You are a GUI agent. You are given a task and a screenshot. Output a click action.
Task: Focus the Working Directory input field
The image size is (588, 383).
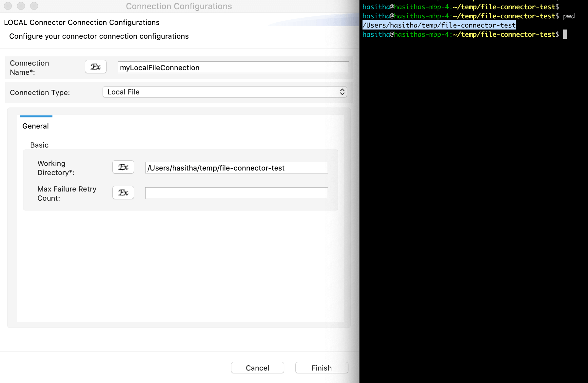pos(236,168)
